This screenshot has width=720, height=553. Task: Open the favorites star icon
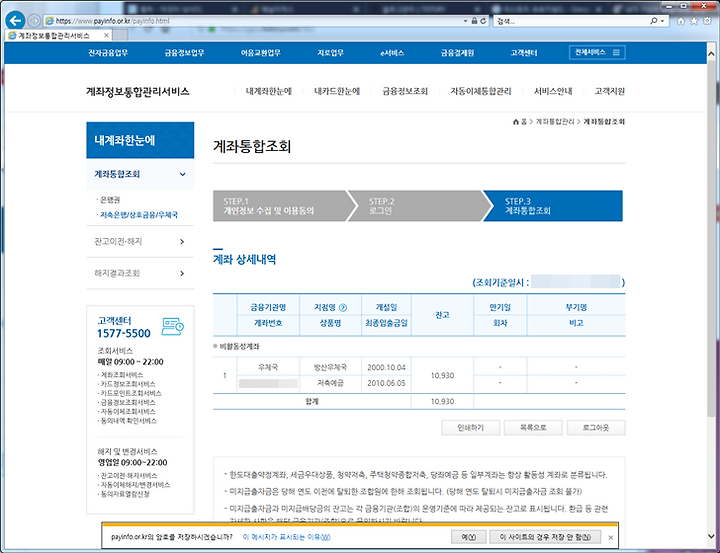(694, 21)
